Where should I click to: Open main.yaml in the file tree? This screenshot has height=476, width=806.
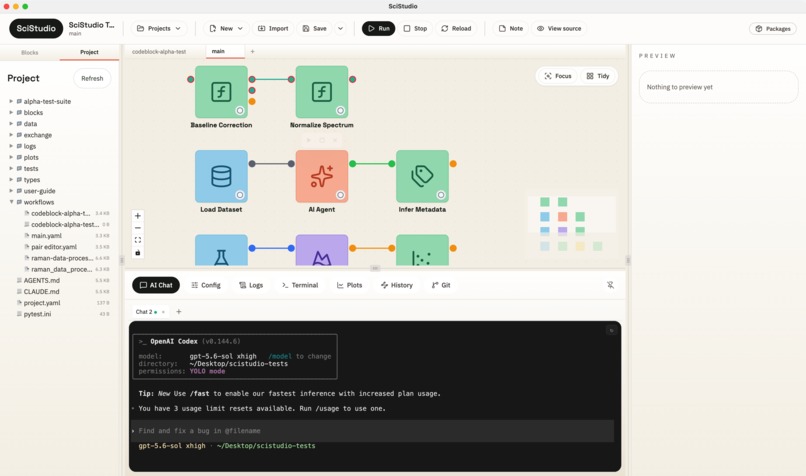pos(46,235)
